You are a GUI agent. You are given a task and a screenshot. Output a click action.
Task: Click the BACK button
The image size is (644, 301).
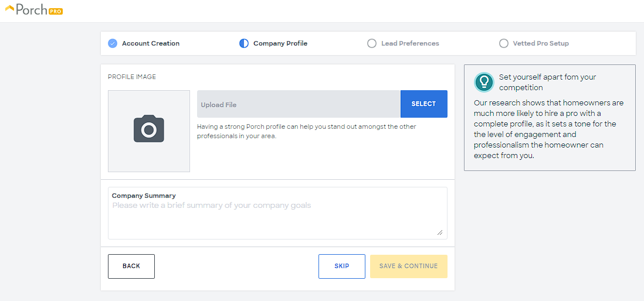[131, 266]
